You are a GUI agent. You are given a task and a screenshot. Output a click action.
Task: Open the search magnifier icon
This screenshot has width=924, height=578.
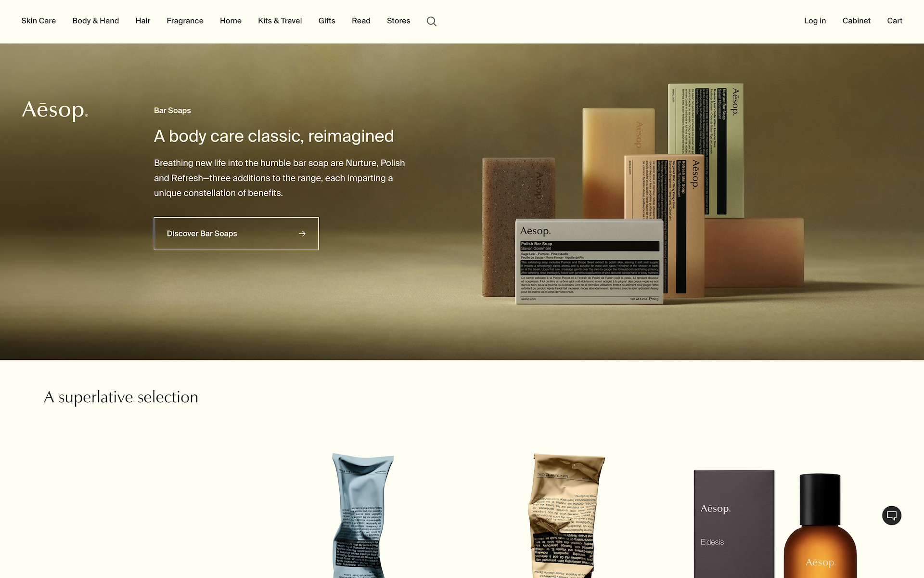coord(432,21)
